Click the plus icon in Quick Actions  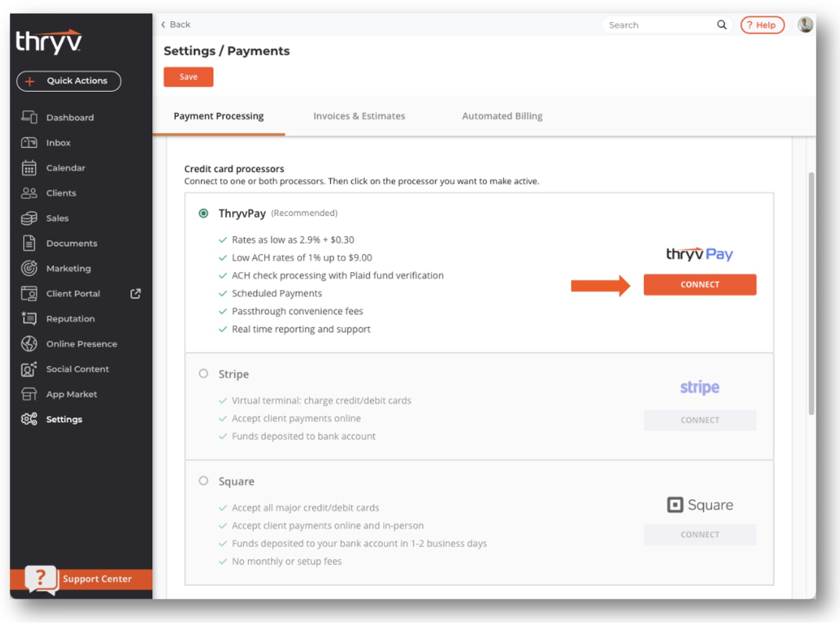(30, 81)
